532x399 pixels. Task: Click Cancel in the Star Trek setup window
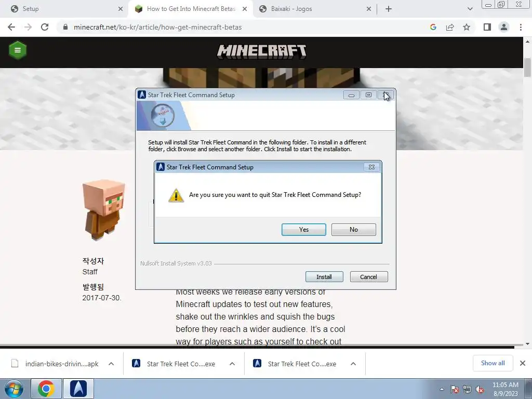click(x=368, y=277)
